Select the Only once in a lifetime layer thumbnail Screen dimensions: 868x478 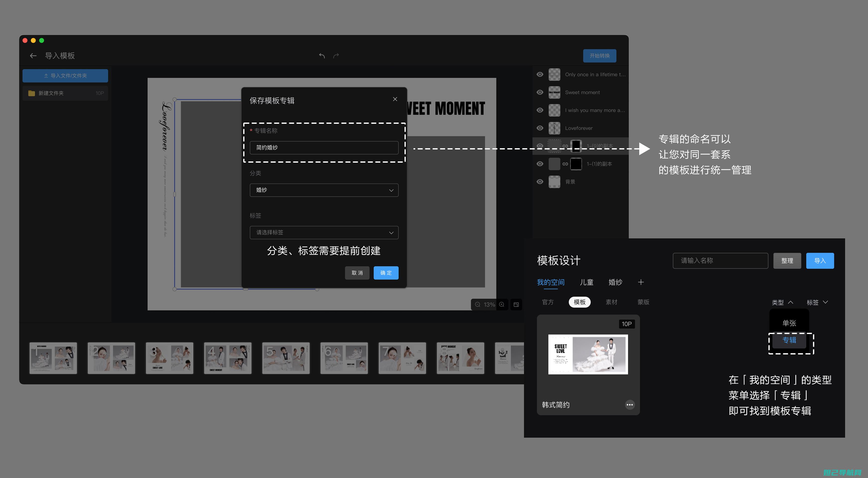554,74
